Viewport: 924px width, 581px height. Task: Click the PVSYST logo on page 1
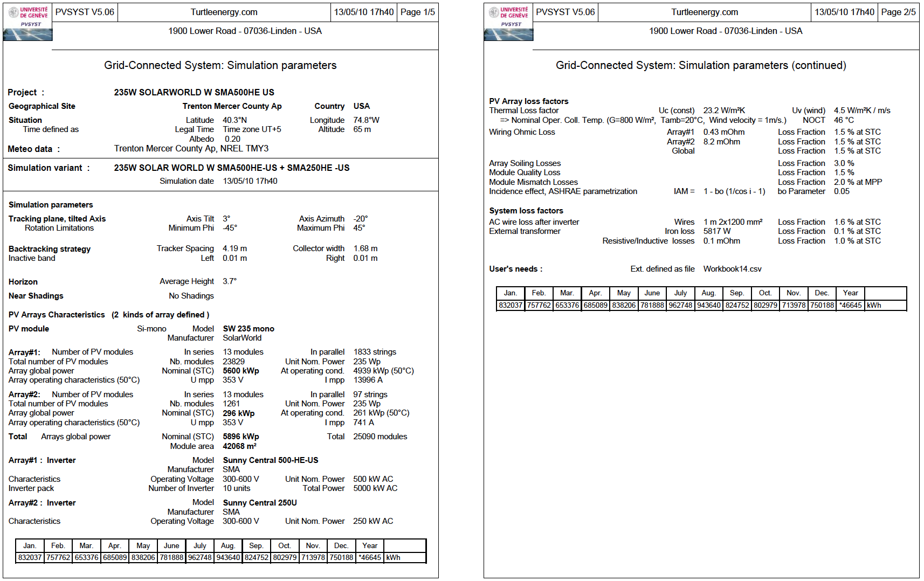coord(28,22)
